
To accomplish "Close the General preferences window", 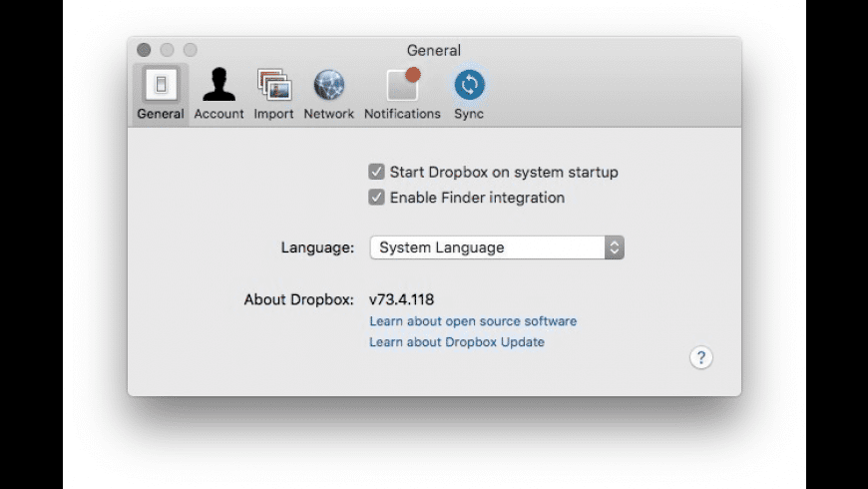I will 144,50.
